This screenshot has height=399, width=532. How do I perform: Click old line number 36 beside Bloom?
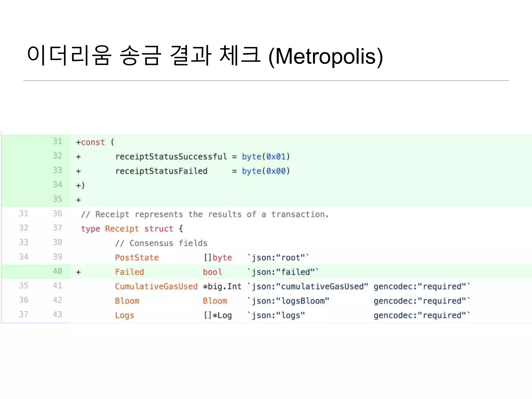pyautogui.click(x=24, y=300)
